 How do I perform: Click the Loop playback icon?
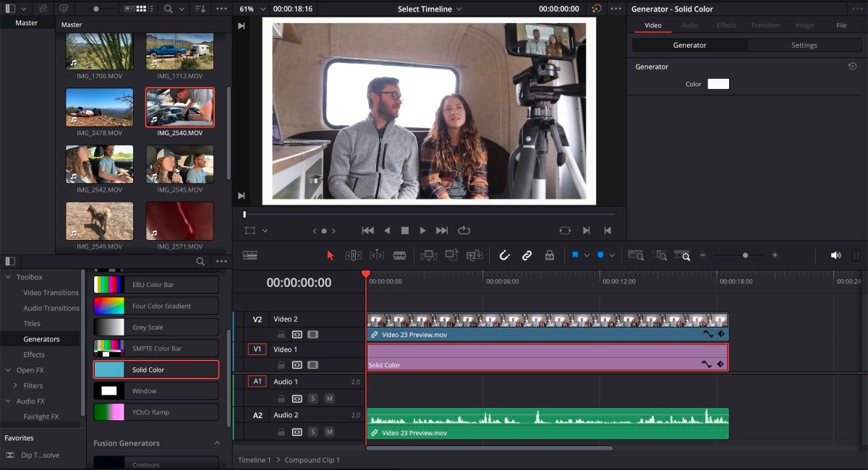click(464, 231)
